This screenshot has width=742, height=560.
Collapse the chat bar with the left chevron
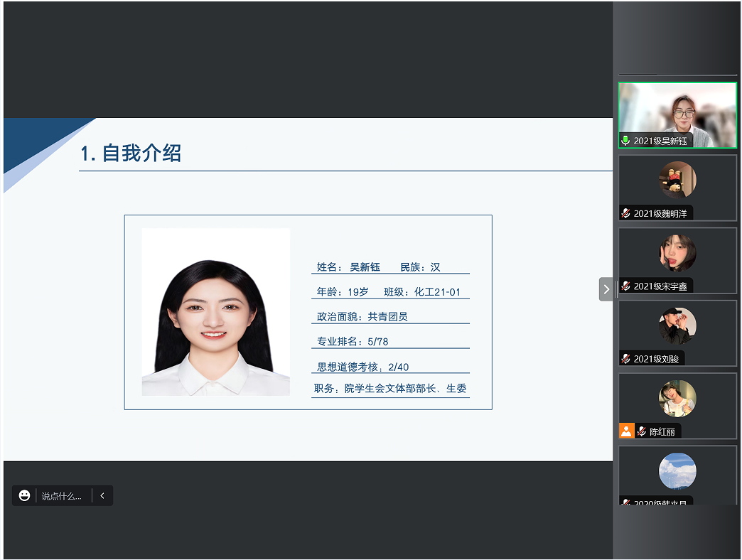[102, 496]
